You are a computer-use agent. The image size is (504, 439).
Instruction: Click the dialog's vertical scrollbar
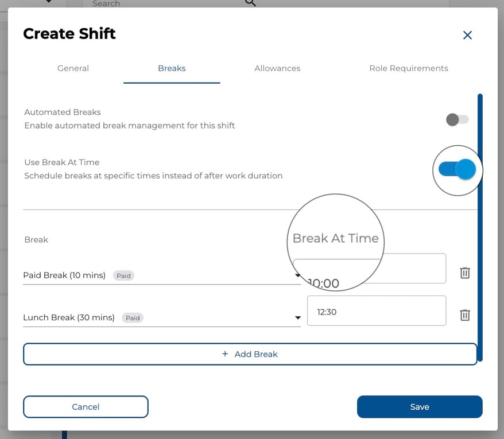(x=480, y=228)
